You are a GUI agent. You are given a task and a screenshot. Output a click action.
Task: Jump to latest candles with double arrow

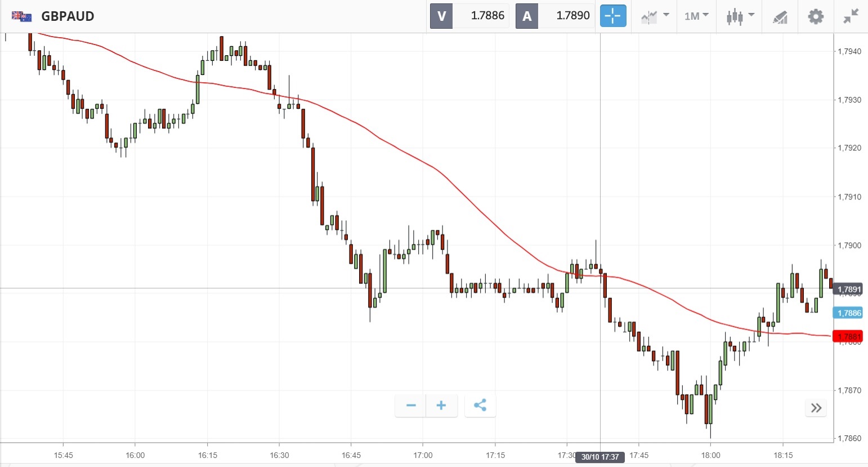pos(816,408)
